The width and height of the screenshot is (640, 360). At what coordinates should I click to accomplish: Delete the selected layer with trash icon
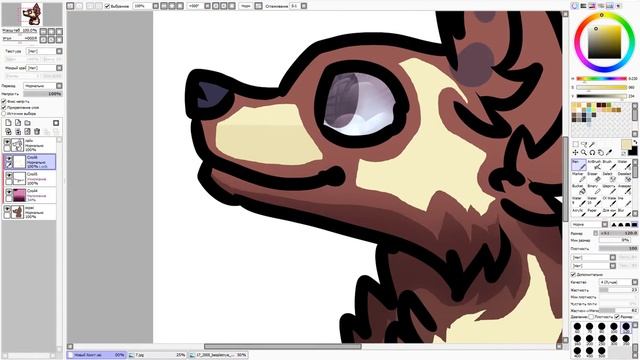(37, 131)
